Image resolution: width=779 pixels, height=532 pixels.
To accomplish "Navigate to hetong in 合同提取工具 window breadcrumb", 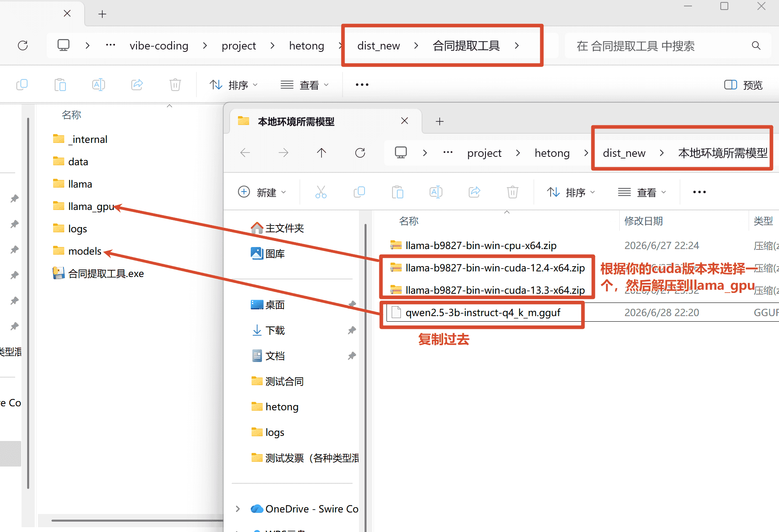I will point(307,46).
